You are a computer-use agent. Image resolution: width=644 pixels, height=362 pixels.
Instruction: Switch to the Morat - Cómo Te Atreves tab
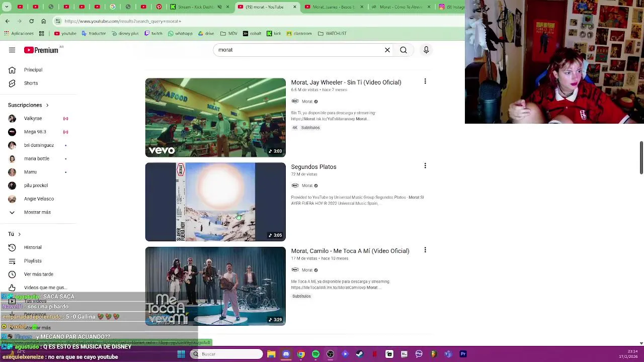[401, 7]
